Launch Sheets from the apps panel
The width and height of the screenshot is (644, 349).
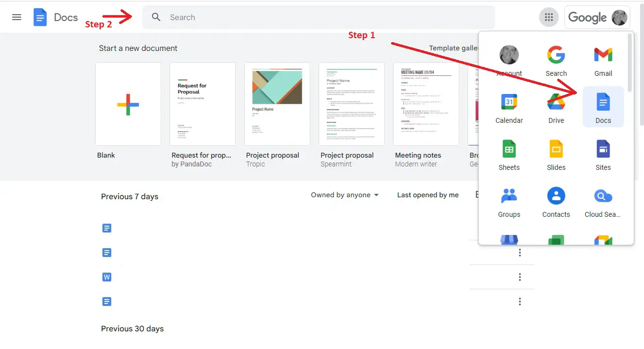pos(509,154)
